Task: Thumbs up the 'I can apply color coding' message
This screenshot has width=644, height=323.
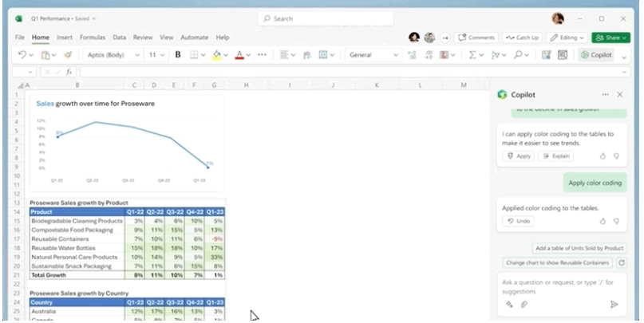Action: point(603,156)
